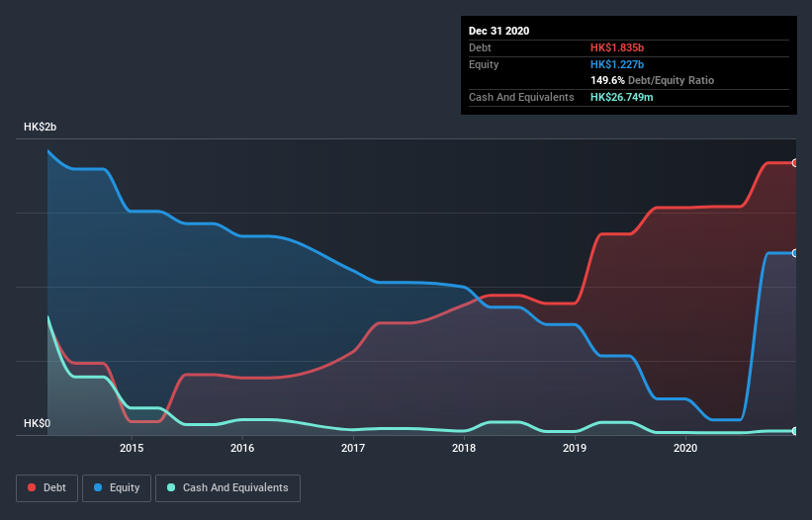Click the blue Equity legend dot
Image resolution: width=812 pixels, height=520 pixels.
coord(98,487)
